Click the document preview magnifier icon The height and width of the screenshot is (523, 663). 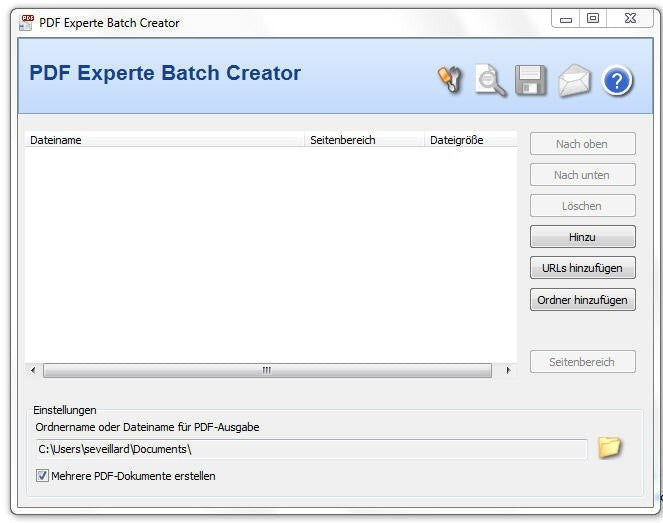pyautogui.click(x=490, y=80)
